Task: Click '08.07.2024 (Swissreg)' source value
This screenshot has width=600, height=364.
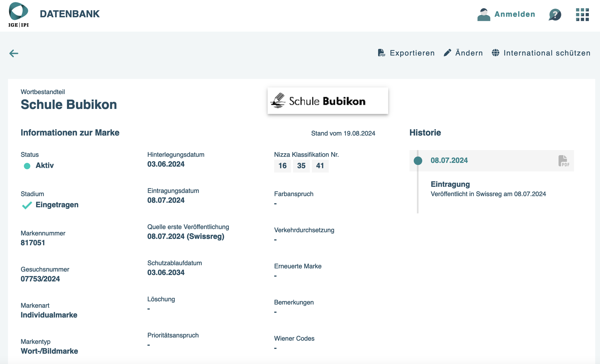Action: (x=186, y=236)
